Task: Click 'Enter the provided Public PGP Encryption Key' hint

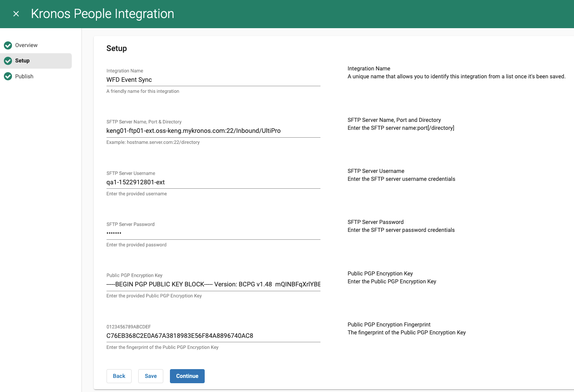Action: pyautogui.click(x=154, y=296)
